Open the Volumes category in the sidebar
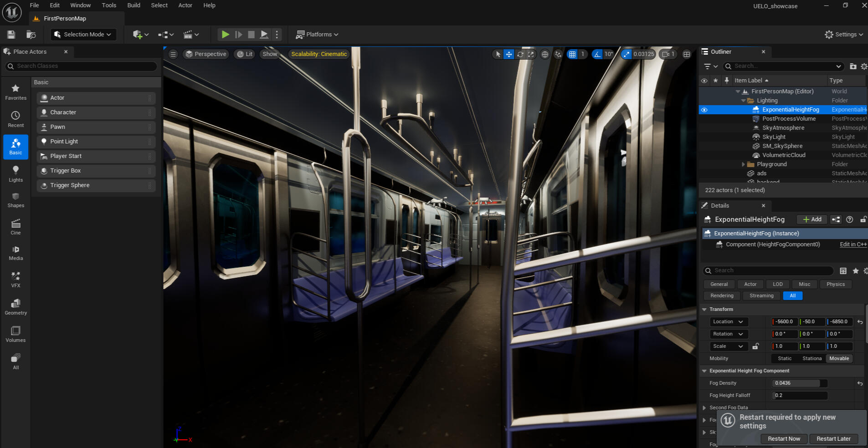This screenshot has height=448, width=868. (15, 334)
